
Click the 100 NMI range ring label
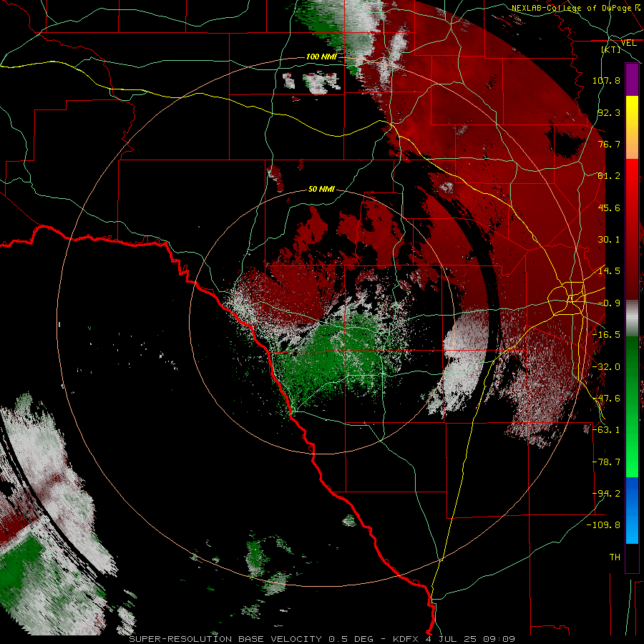pyautogui.click(x=321, y=57)
